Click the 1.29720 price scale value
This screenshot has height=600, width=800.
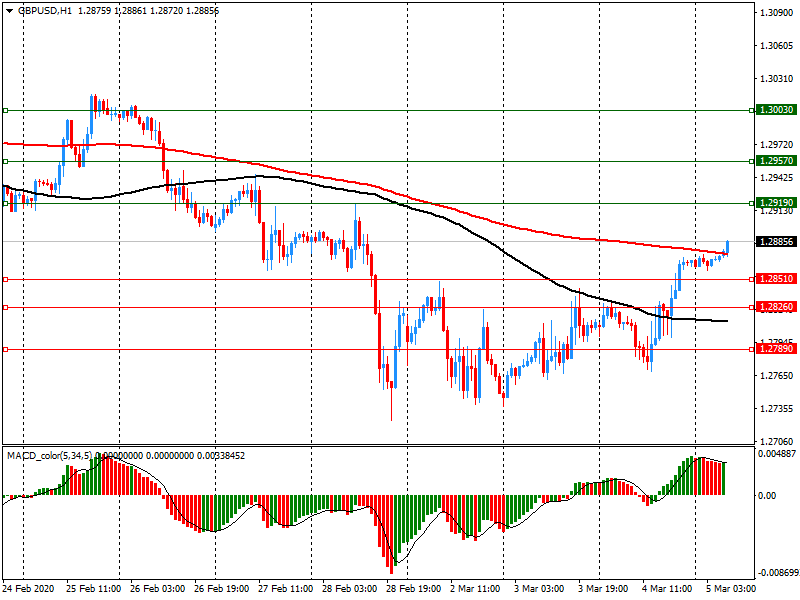(777, 145)
